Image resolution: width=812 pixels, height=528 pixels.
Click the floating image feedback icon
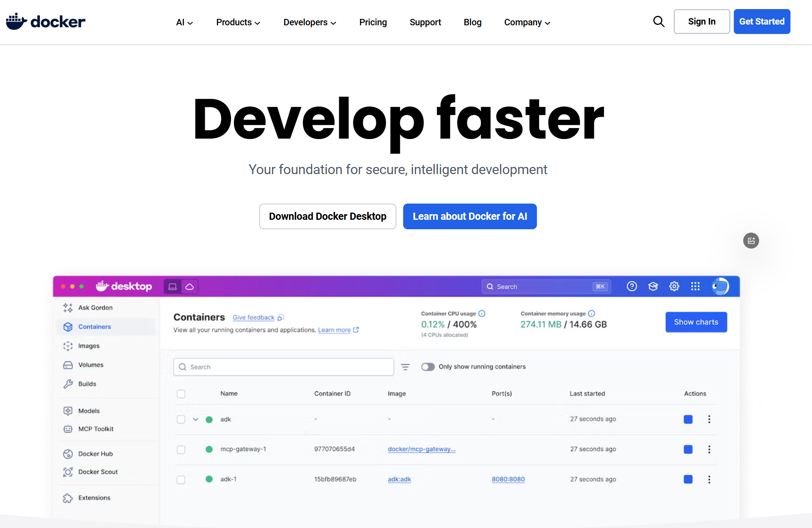[751, 241]
